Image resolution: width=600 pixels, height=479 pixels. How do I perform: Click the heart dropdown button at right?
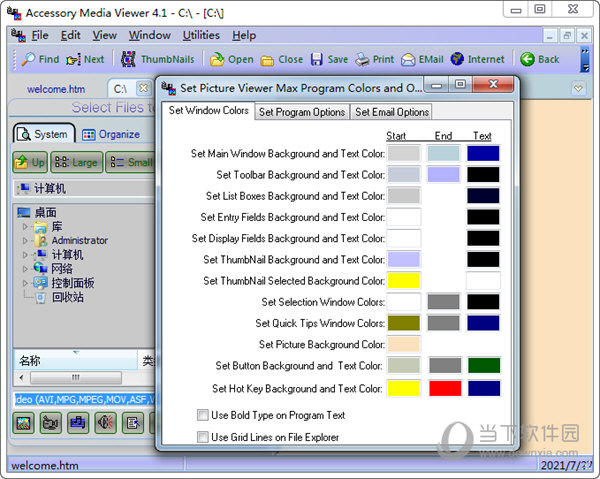tap(578, 89)
